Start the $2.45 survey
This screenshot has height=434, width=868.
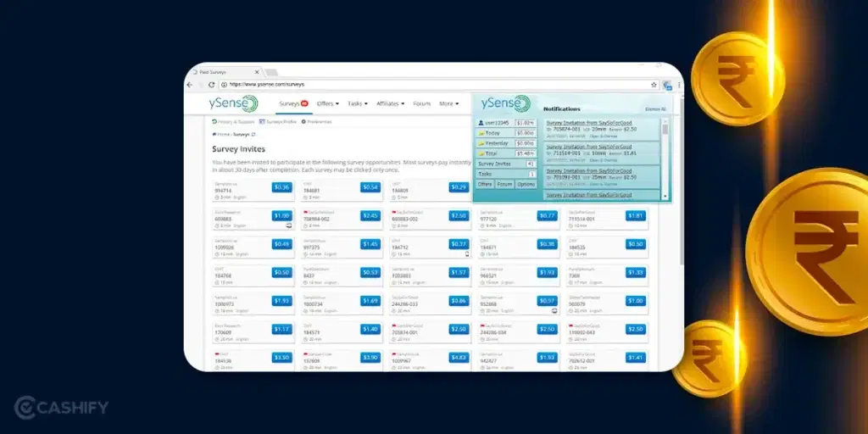coord(370,216)
